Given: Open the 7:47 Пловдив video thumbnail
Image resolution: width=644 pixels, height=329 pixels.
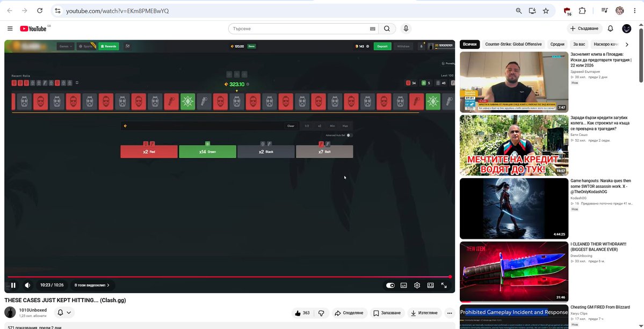Looking at the screenshot, I should (514, 82).
